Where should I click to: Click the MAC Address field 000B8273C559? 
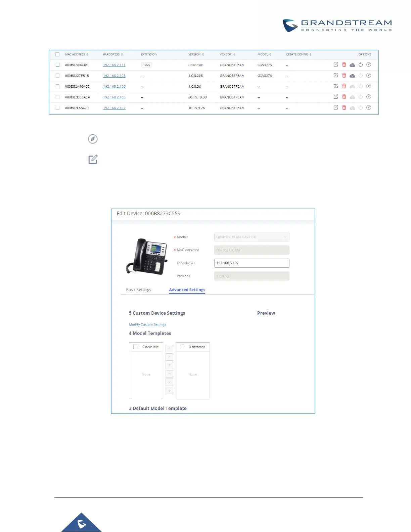click(252, 250)
